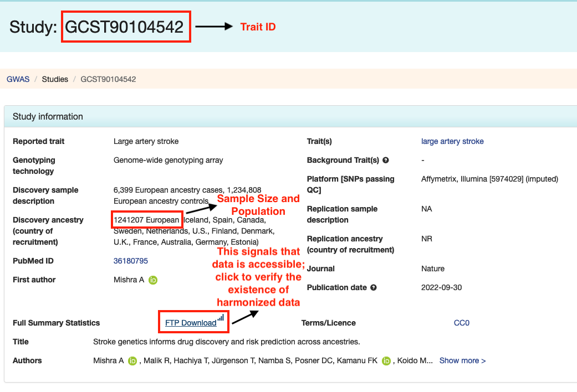Viewport: 577px width, 392px height.
Task: Expand authors list with Show more
Action: pyautogui.click(x=462, y=360)
